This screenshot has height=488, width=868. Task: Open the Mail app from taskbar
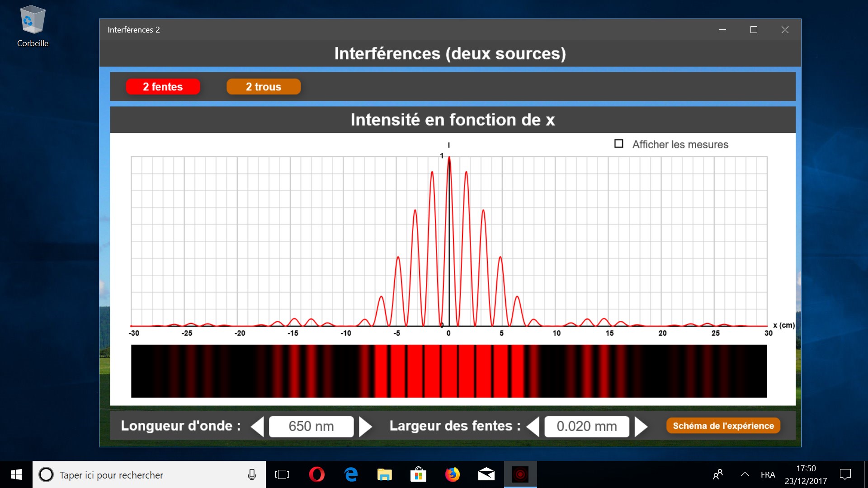click(486, 474)
